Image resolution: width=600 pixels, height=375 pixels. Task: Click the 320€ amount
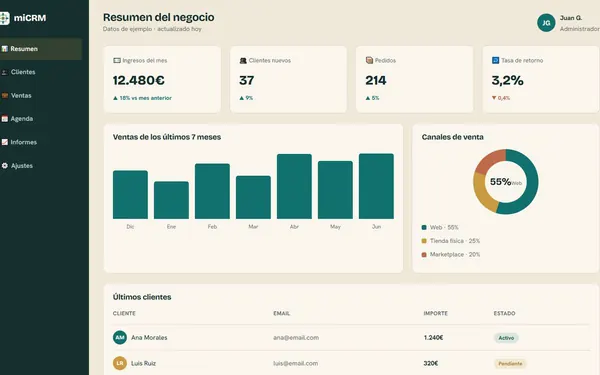pyautogui.click(x=431, y=363)
